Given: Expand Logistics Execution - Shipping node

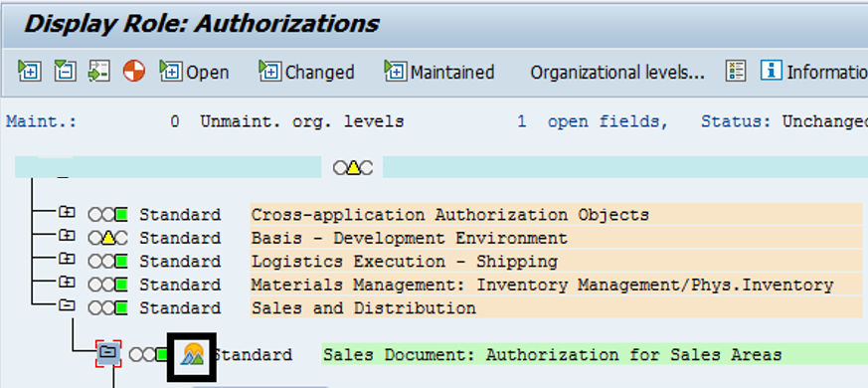Looking at the screenshot, I should tap(67, 259).
